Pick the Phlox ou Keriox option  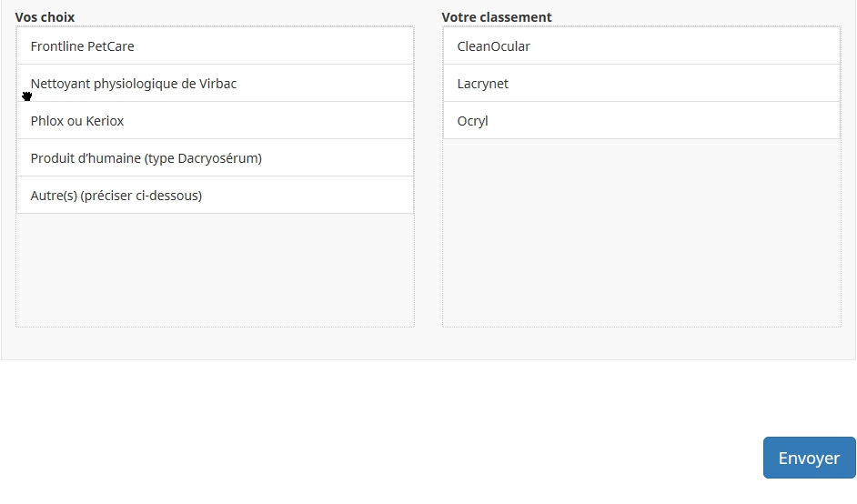(x=215, y=121)
